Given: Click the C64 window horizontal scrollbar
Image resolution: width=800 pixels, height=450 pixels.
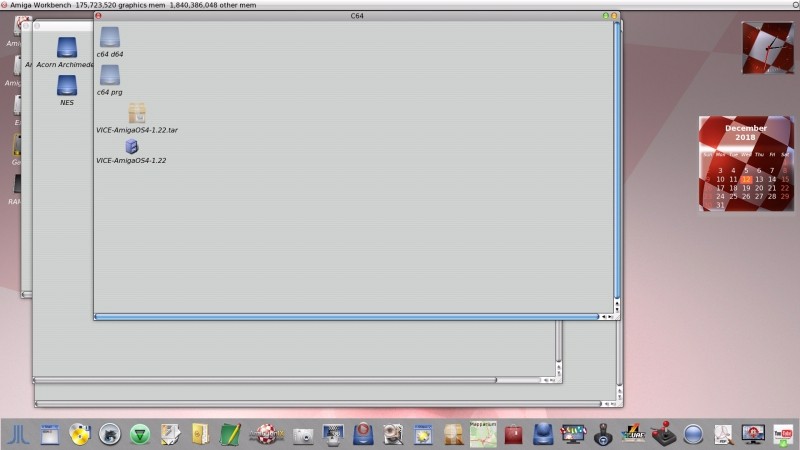Looking at the screenshot, I should click(346, 317).
